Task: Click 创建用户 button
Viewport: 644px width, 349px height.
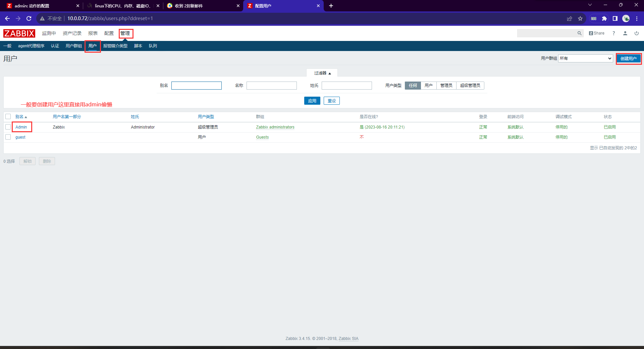Action: point(629,58)
